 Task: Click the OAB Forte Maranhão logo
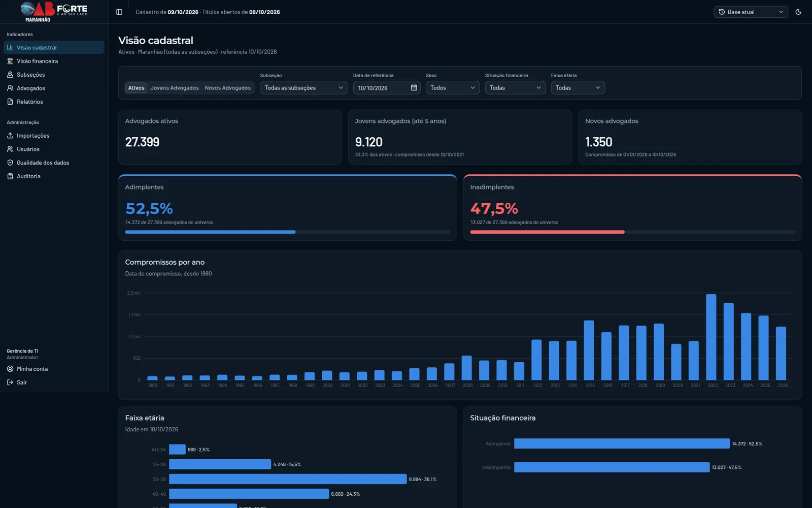point(54,12)
